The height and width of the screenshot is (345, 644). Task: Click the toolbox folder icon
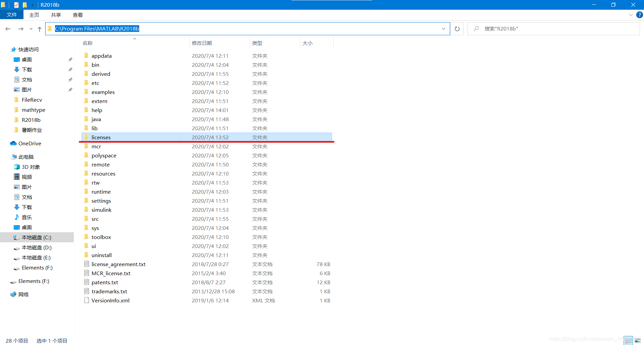pyautogui.click(x=86, y=237)
